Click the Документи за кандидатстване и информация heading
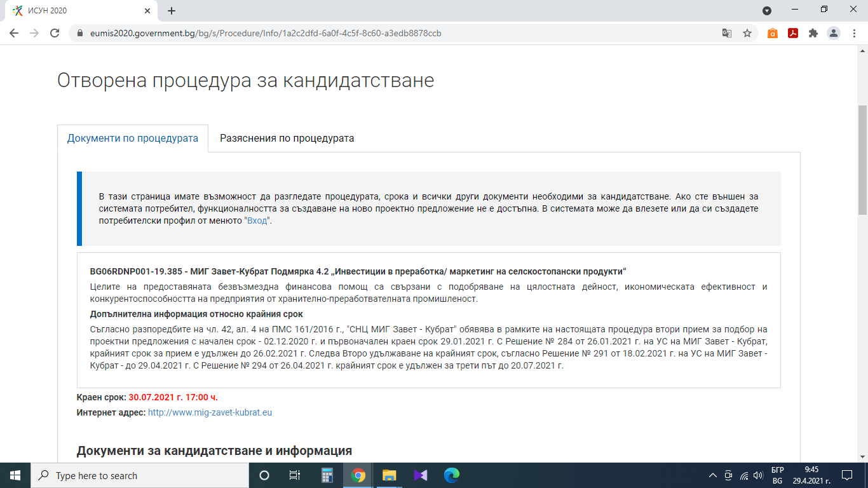Viewport: 868px width, 488px height. coord(214,451)
